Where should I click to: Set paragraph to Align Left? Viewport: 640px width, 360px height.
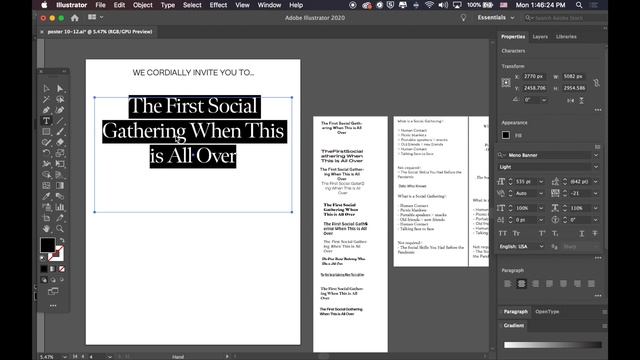507,284
